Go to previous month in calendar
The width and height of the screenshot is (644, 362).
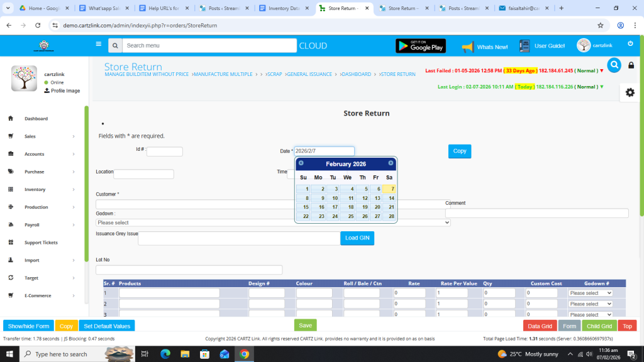301,163
